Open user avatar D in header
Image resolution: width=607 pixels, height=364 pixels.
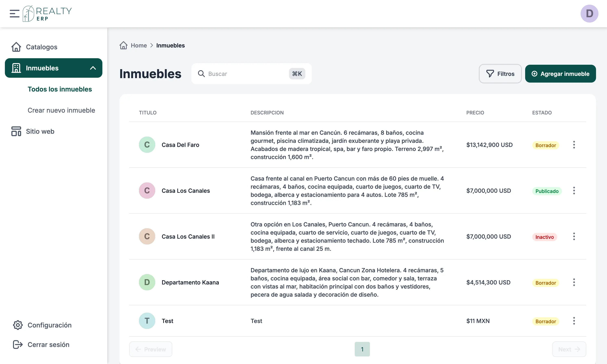[589, 13]
